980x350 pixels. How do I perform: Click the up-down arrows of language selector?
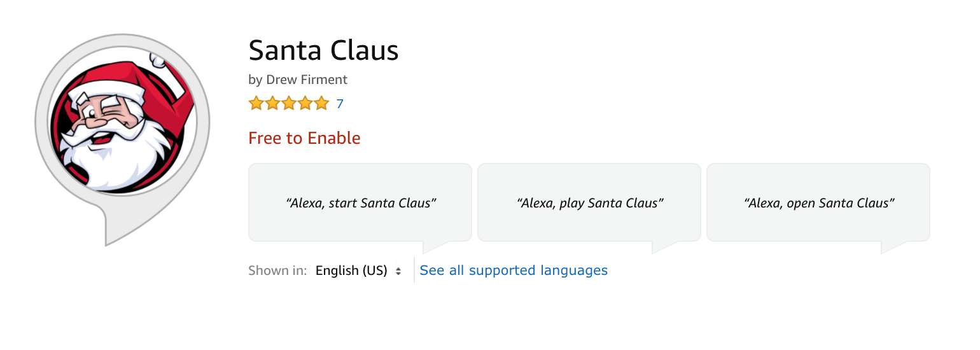pos(398,271)
